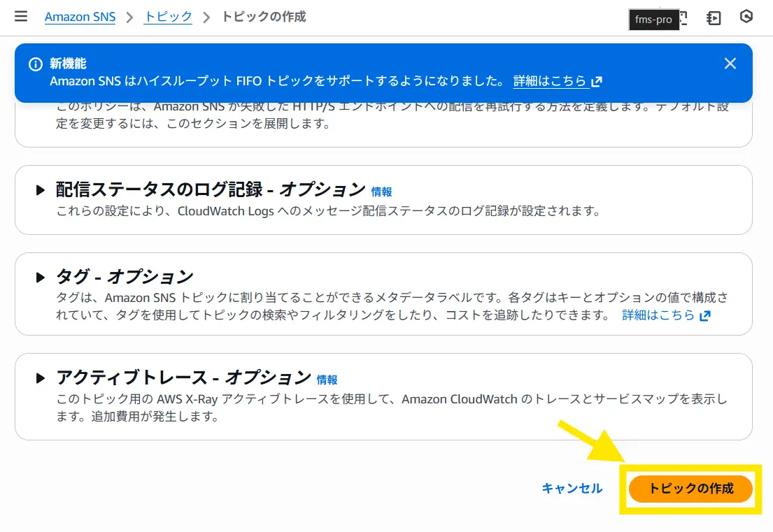Go to Amazon SNS breadcrumb

pyautogui.click(x=80, y=17)
